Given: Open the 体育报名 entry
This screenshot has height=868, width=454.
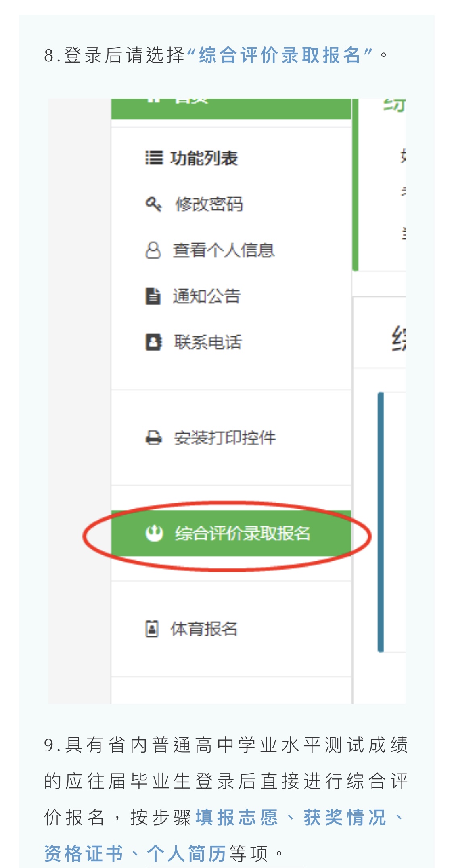Looking at the screenshot, I should pos(204,629).
